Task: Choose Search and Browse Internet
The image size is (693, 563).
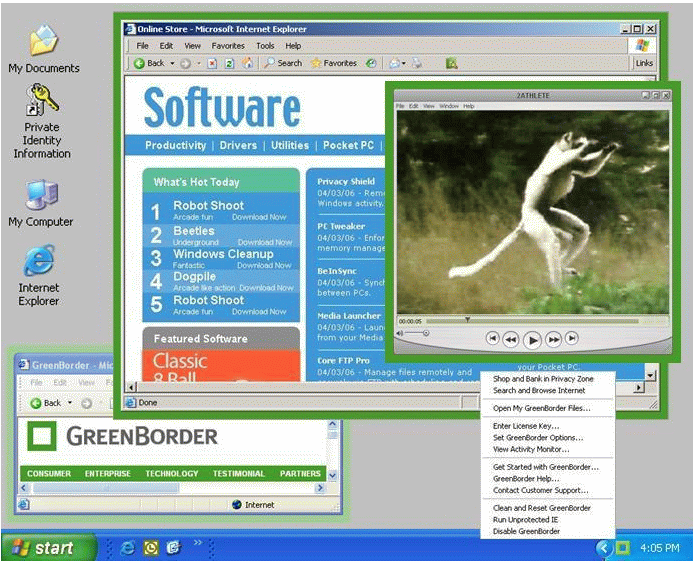Action: (x=539, y=390)
